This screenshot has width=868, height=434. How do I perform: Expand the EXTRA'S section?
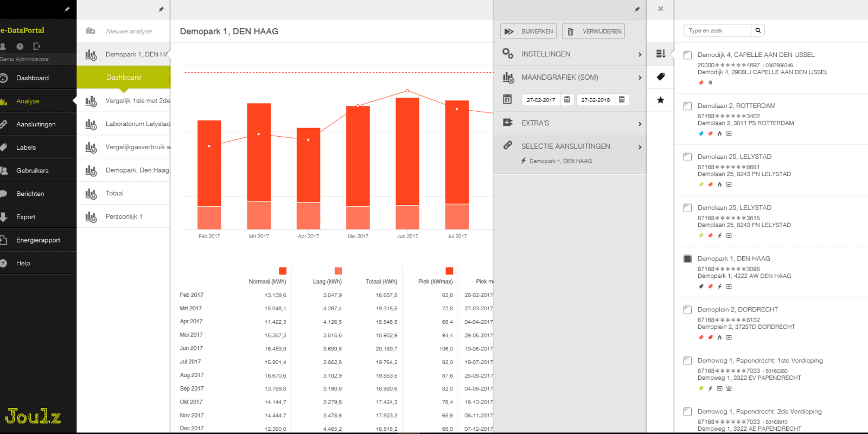coord(570,123)
